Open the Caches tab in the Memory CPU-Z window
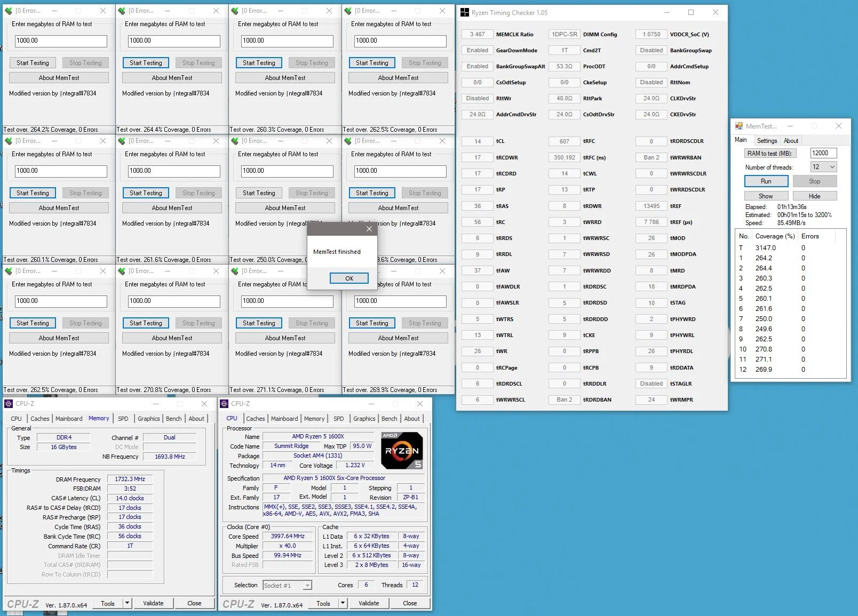858x616 pixels. (39, 419)
